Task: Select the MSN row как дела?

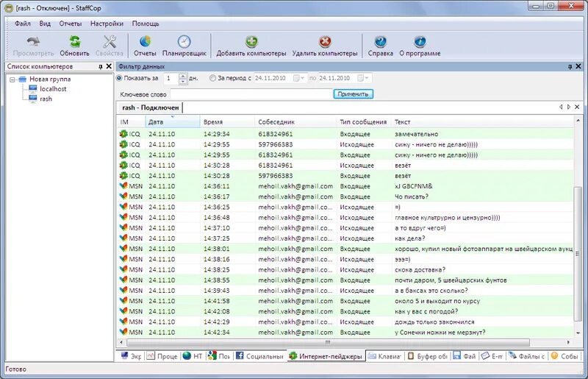Action: tap(345, 238)
